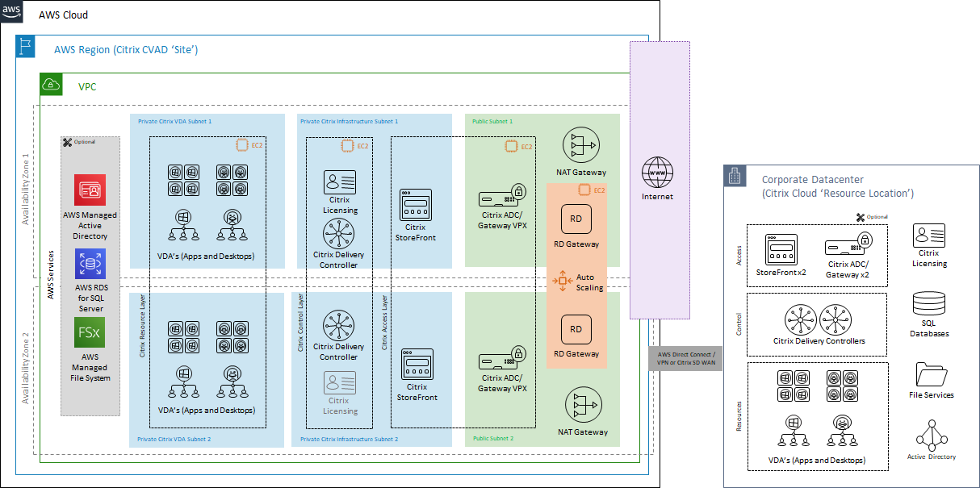Click the Active Directory triangle icon
980x488 pixels.
[x=931, y=436]
